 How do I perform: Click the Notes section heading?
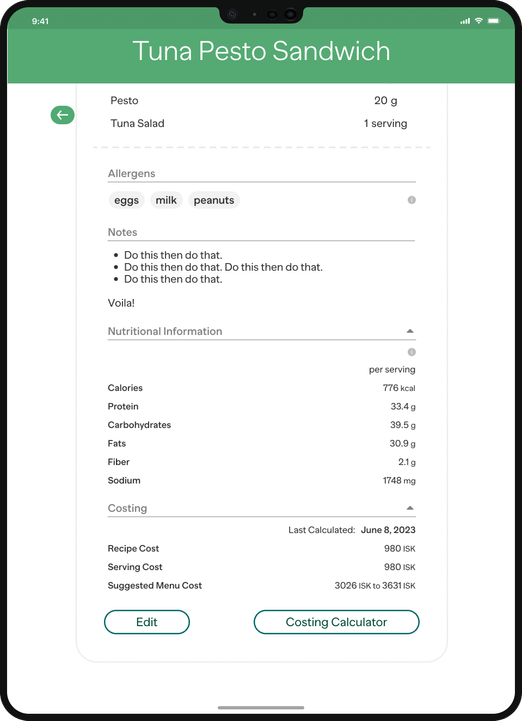click(x=122, y=232)
